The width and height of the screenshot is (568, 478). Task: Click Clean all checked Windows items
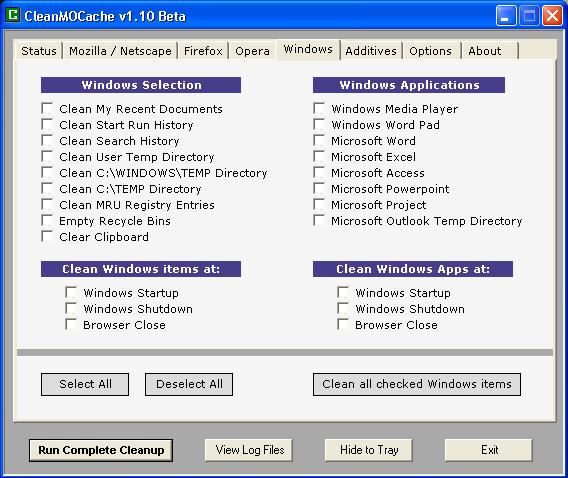tap(417, 384)
